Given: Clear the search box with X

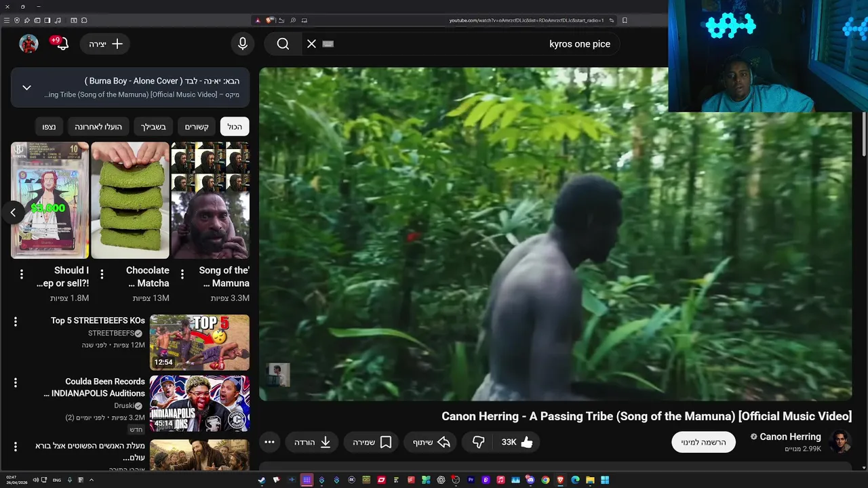Looking at the screenshot, I should point(311,44).
